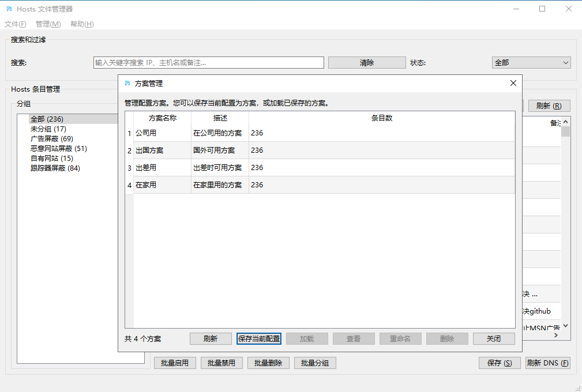Open the 状态 filter dropdown

pos(531,63)
